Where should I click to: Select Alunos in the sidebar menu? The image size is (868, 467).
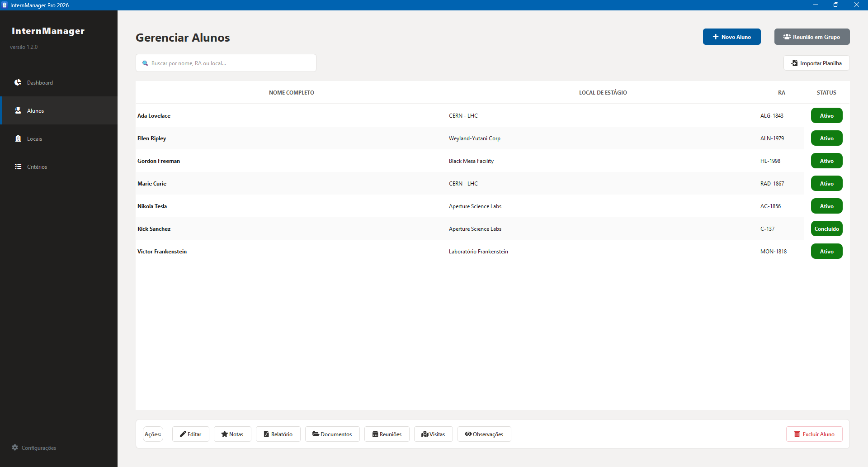pyautogui.click(x=35, y=110)
